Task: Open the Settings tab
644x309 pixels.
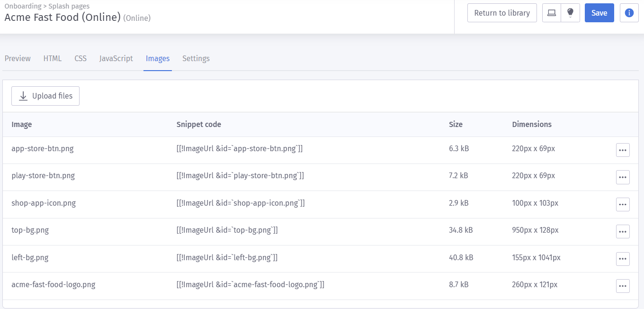Action: point(196,59)
